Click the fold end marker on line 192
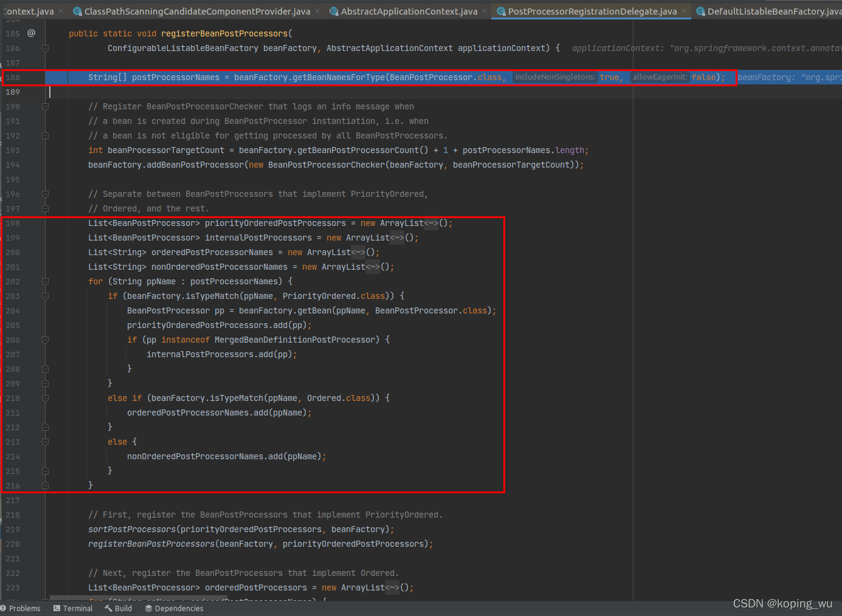842x616 pixels. tap(45, 135)
